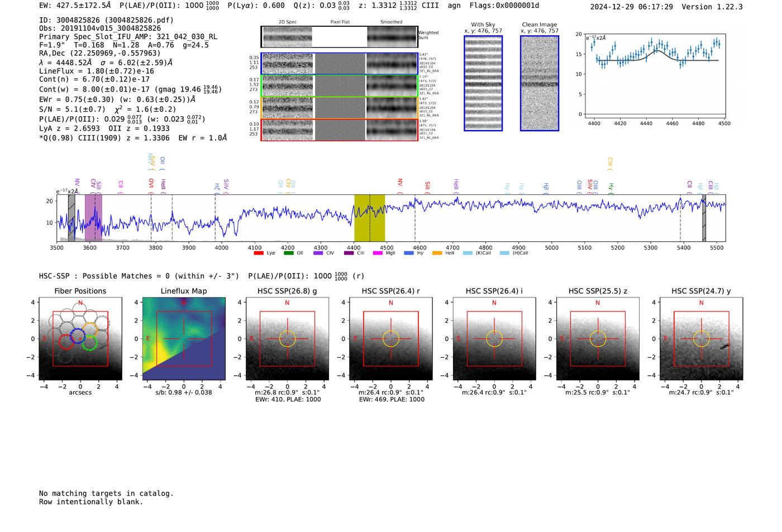Open the HSC SSP(26.4) r image

click(x=391, y=339)
